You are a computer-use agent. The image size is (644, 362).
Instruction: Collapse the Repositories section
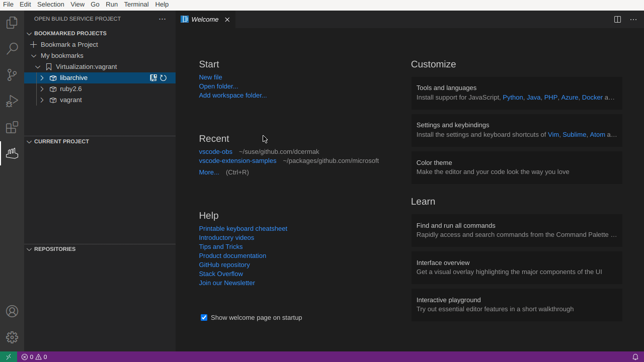tap(29, 249)
